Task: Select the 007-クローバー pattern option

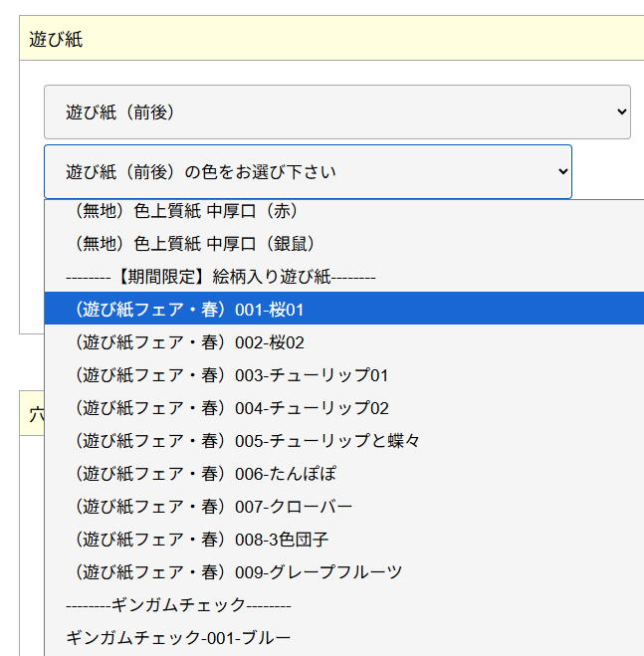Action: [x=213, y=507]
